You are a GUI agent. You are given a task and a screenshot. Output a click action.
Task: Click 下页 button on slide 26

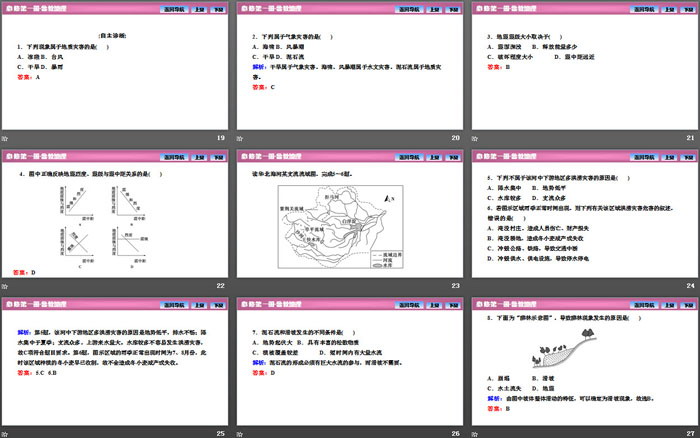[454, 305]
